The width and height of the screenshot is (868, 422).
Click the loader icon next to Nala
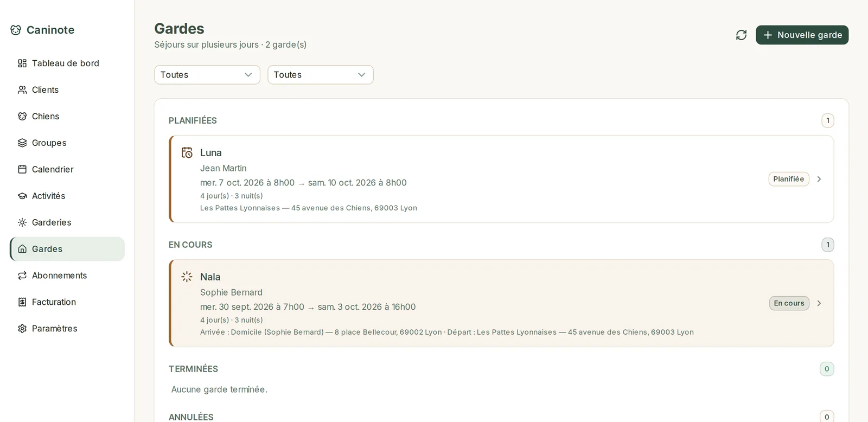click(x=187, y=277)
